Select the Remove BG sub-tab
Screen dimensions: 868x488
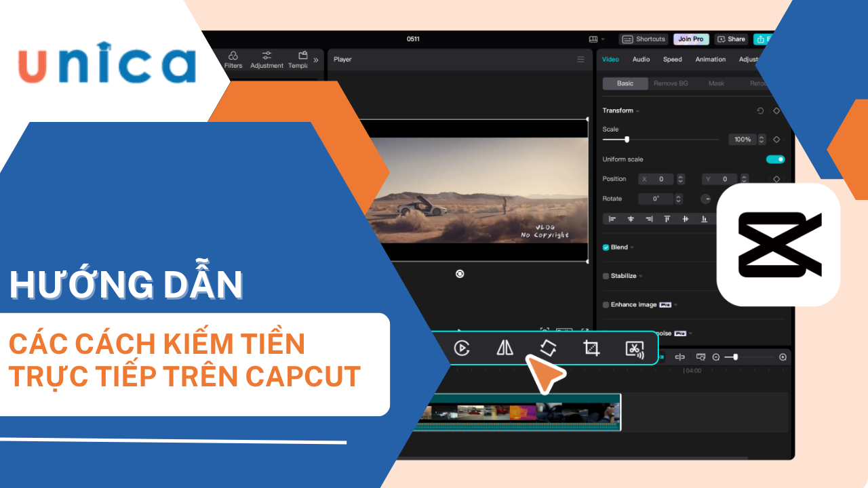[671, 83]
